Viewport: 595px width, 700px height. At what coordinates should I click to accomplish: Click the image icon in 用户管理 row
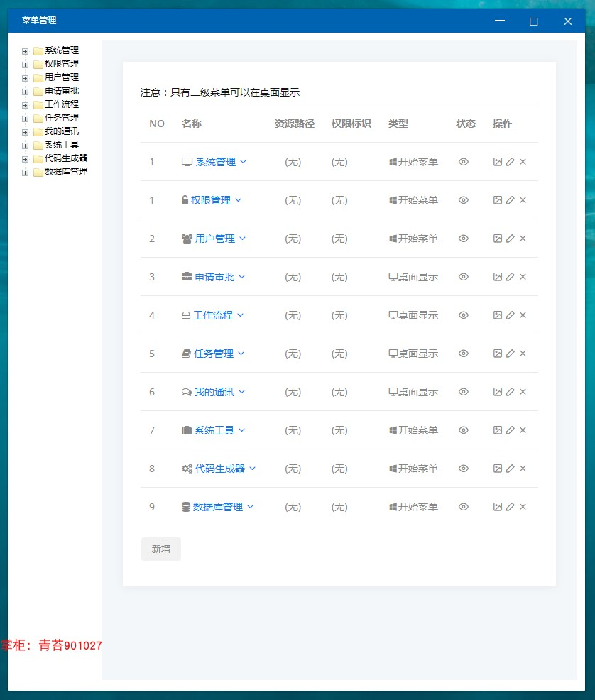tap(497, 239)
